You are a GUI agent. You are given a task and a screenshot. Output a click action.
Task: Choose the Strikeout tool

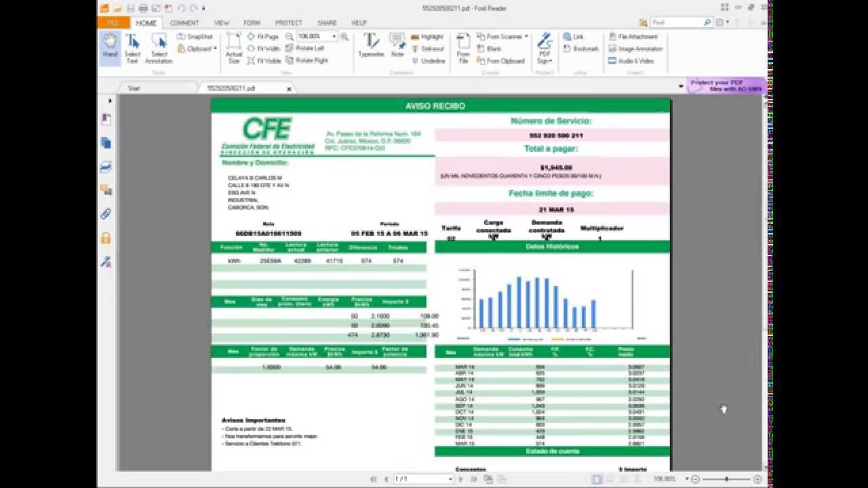click(x=427, y=49)
